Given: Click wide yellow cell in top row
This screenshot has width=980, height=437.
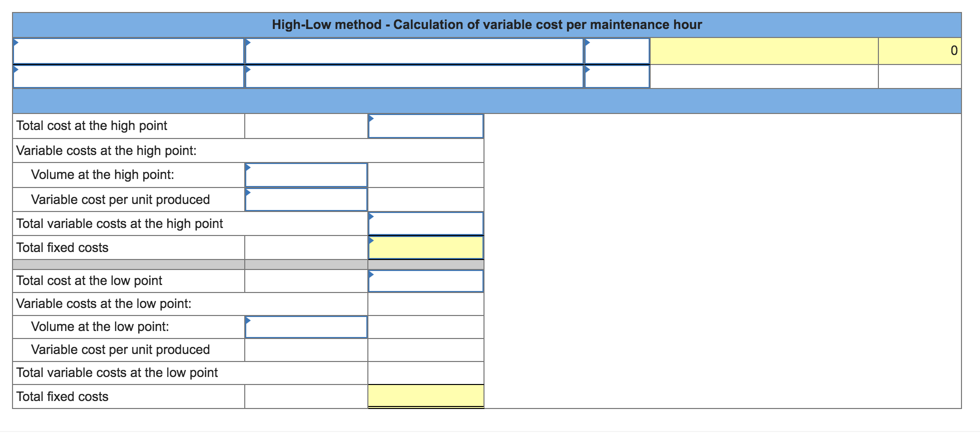Looking at the screenshot, I should [x=764, y=50].
